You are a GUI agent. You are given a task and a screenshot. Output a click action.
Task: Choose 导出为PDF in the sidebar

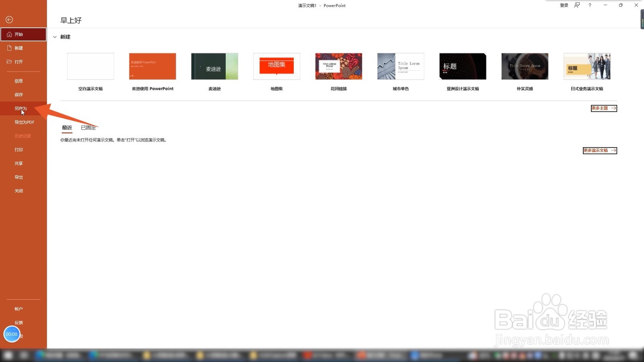click(x=23, y=122)
